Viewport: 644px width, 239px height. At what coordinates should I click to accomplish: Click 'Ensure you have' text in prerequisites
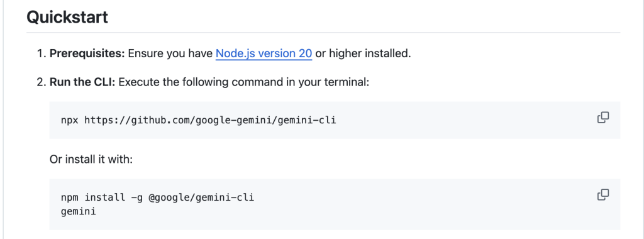click(170, 53)
